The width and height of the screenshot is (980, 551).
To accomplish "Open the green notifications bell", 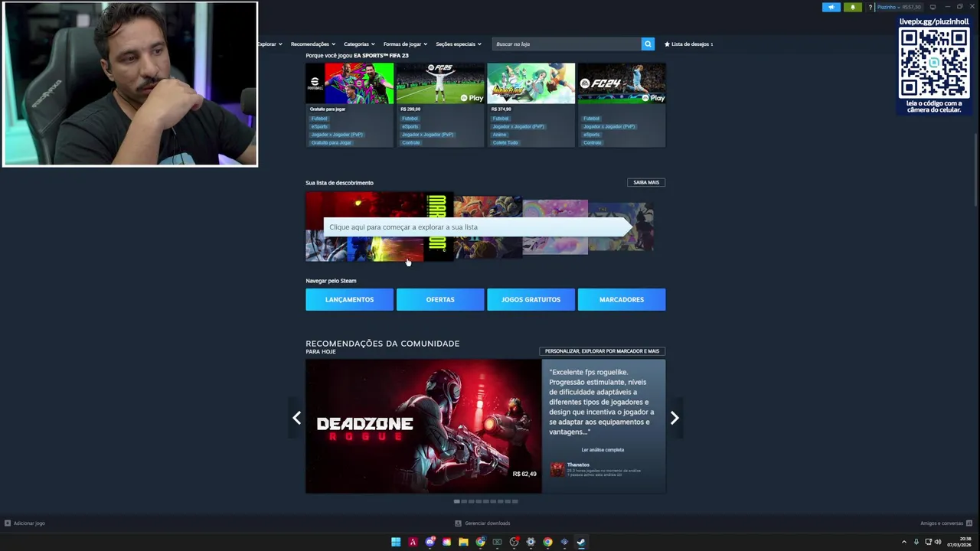I will pyautogui.click(x=853, y=7).
